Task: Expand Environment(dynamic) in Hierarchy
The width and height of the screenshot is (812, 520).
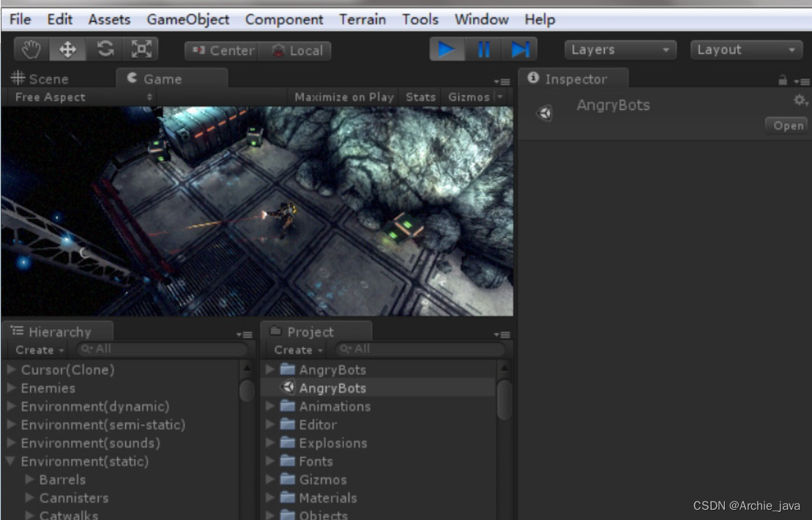Action: click(11, 406)
